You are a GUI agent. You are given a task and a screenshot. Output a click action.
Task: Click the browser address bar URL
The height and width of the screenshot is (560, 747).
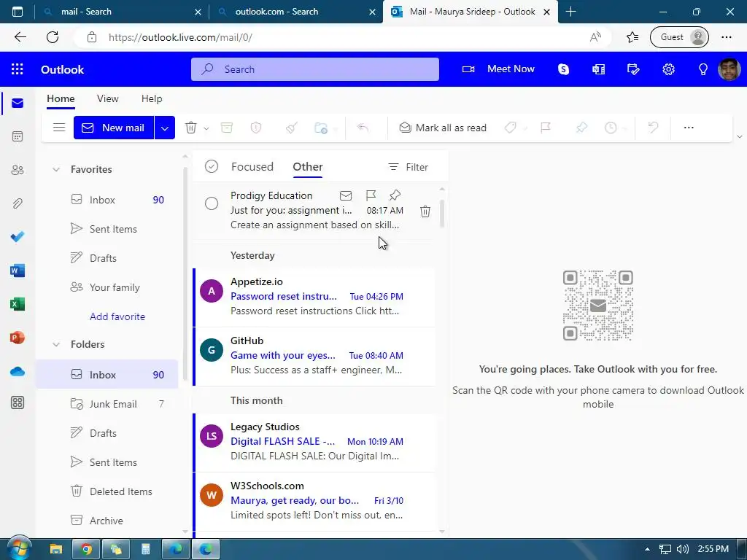pos(180,37)
